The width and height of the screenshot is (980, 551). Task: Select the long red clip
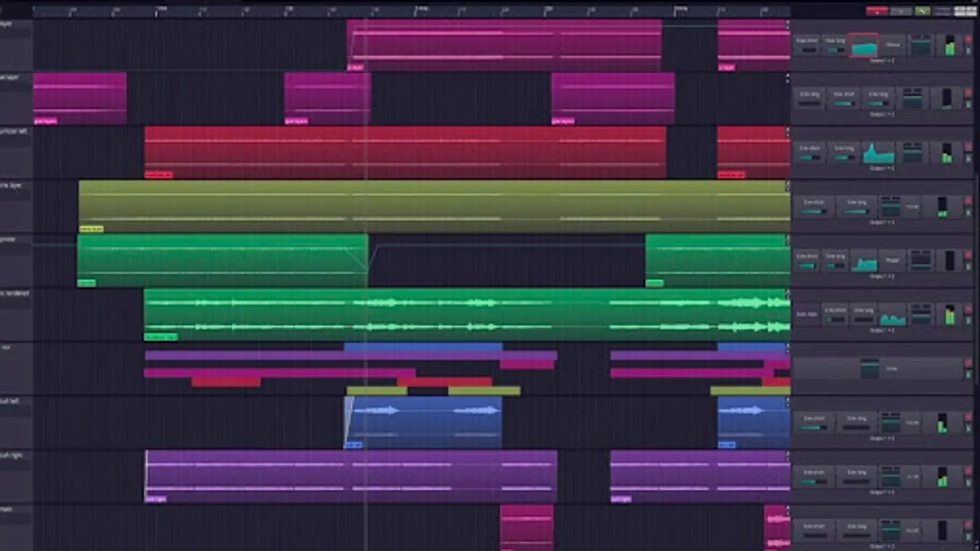tap(405, 152)
